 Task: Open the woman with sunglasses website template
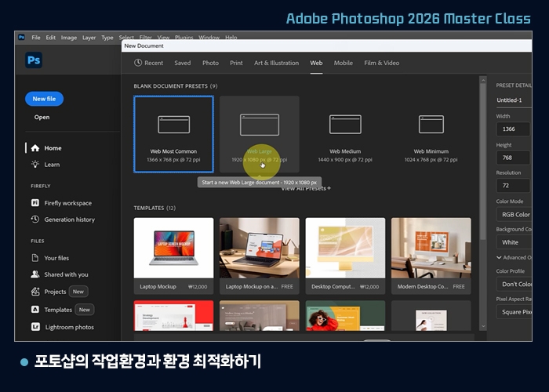[x=345, y=315]
